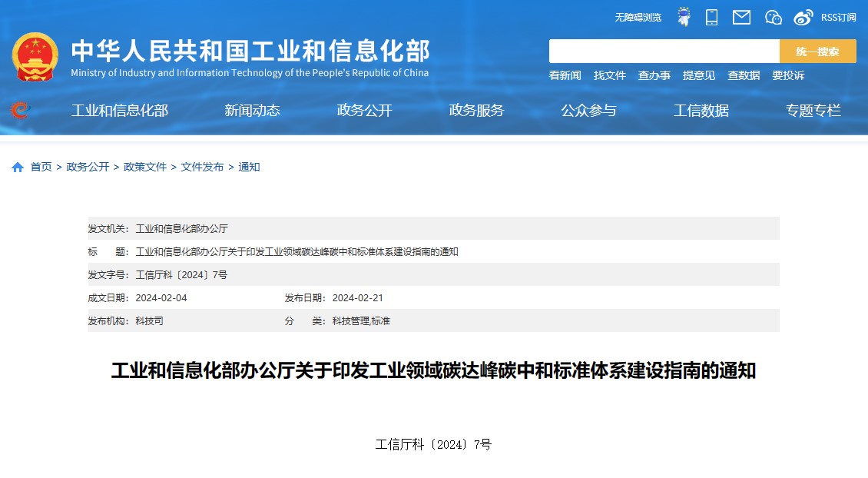This screenshot has width=868, height=478.
Task: Open the 工信数据 navigation menu
Action: [x=701, y=111]
